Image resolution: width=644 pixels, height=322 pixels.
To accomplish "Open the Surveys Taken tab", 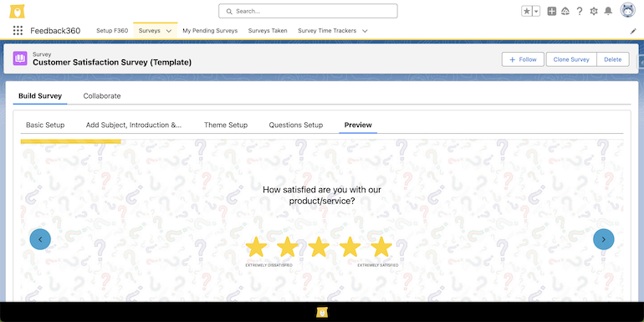I will (x=268, y=30).
